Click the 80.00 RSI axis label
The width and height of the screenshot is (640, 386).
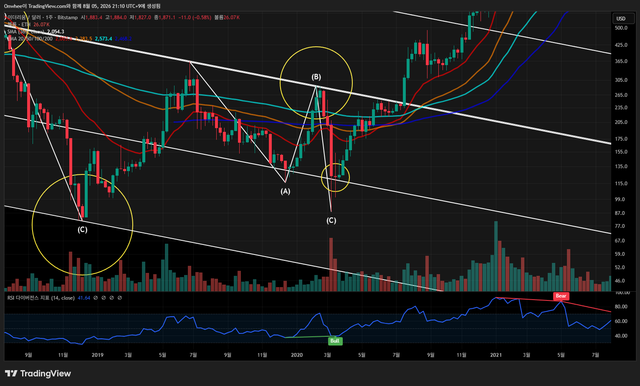click(620, 307)
